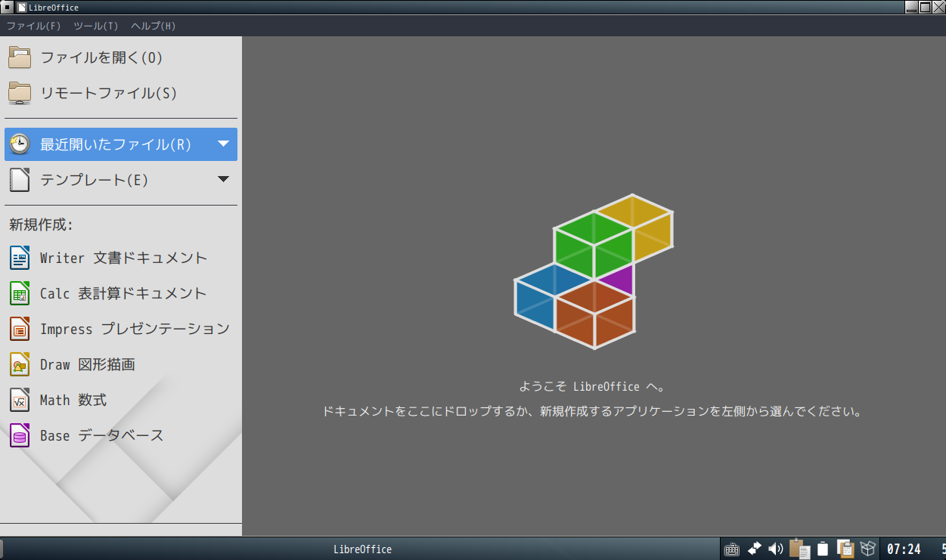Expand the テンプレート dropdown arrow
The image size is (946, 560).
tap(223, 179)
